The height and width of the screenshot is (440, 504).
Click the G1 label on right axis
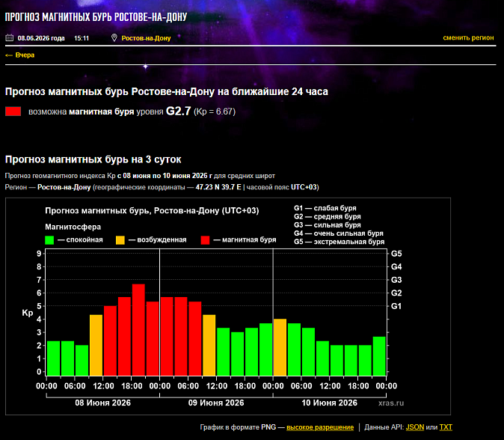(396, 306)
